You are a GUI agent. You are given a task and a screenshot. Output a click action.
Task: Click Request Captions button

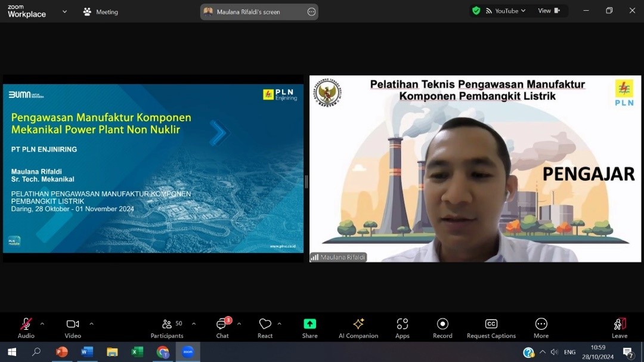[491, 329]
